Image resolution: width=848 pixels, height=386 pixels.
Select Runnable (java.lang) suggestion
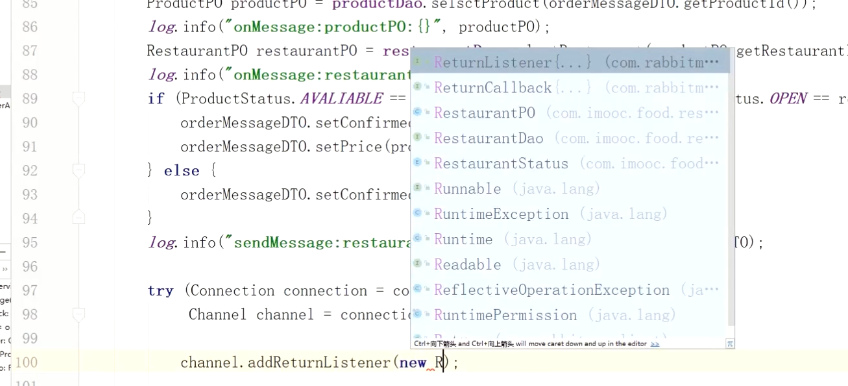click(x=570, y=189)
